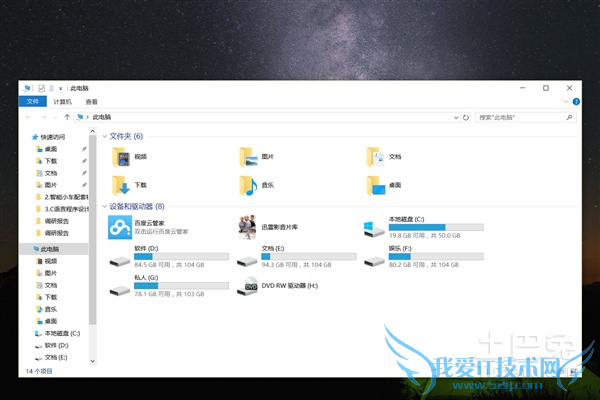Go up one level with the up arrow

pos(67,117)
